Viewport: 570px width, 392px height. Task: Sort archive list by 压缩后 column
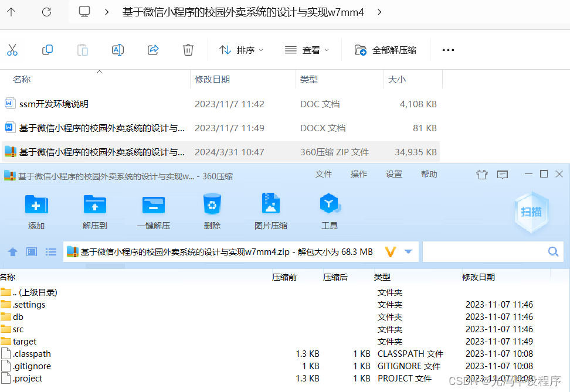[x=335, y=277]
